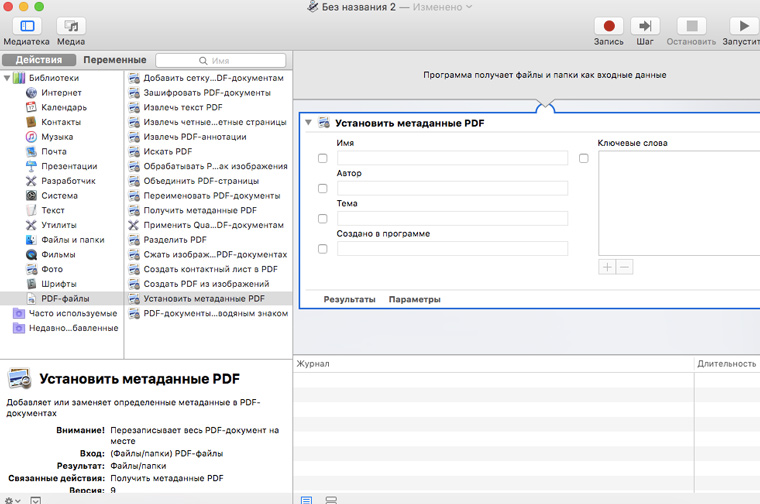
Task: Show the variables view icon below the journal
Action: pos(331,500)
